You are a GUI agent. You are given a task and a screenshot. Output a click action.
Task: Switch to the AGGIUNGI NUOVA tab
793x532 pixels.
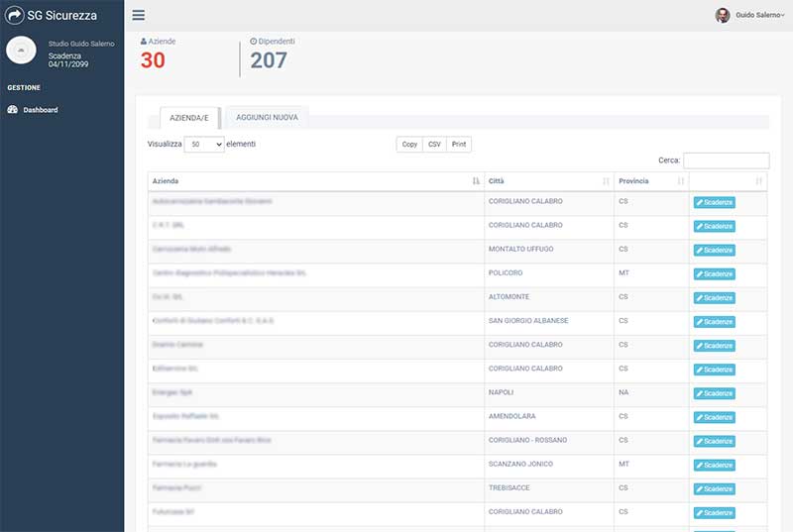(x=267, y=117)
